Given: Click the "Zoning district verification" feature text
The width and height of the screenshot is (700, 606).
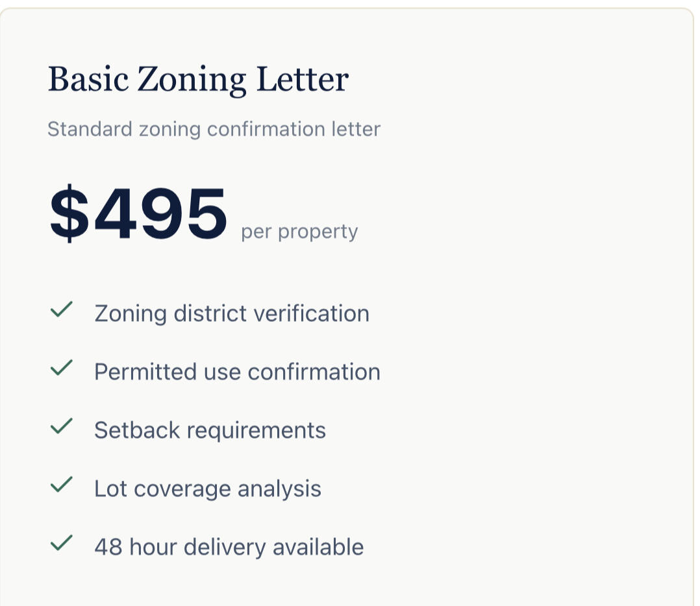Looking at the screenshot, I should pos(232,313).
